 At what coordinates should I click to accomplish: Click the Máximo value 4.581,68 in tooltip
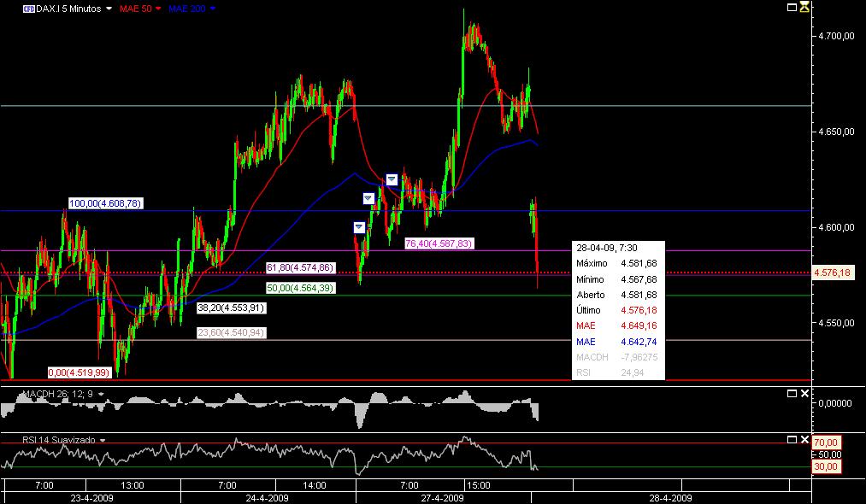coord(639,263)
